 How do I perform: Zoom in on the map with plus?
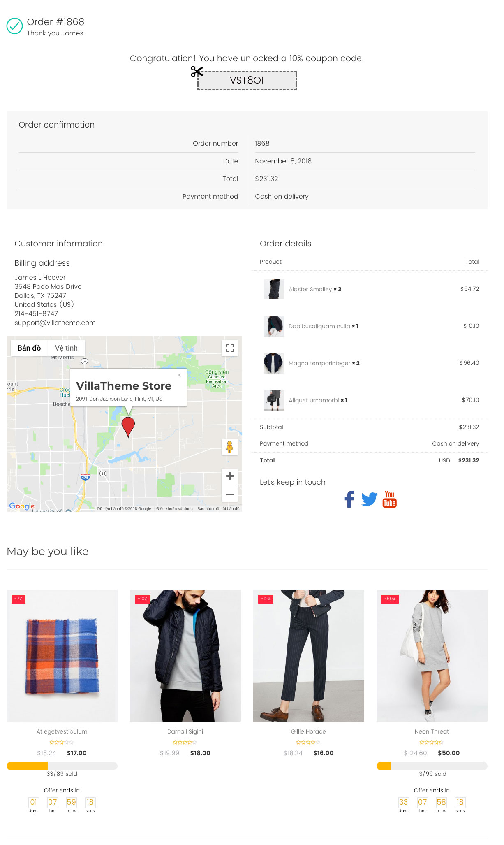230,476
